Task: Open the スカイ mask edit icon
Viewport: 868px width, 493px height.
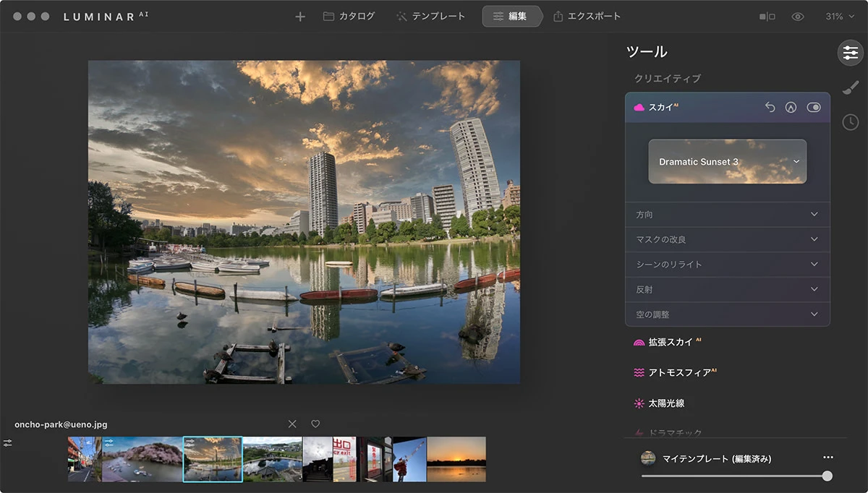Action: tap(791, 107)
